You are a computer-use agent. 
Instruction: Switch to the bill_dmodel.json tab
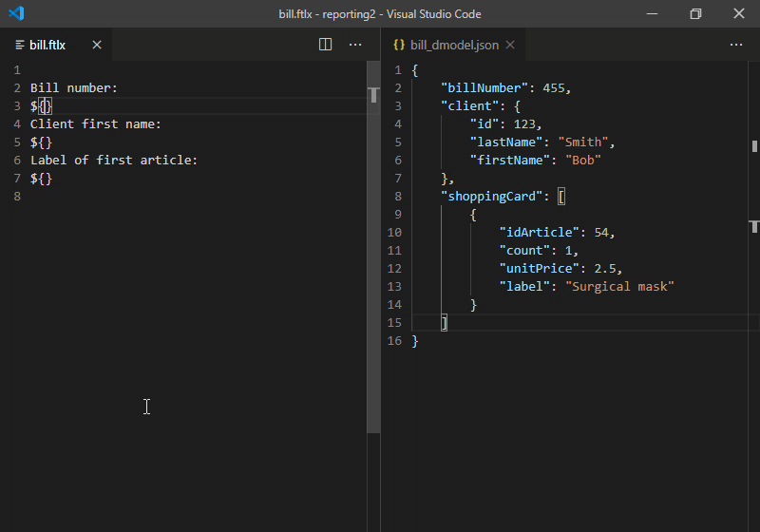click(455, 45)
